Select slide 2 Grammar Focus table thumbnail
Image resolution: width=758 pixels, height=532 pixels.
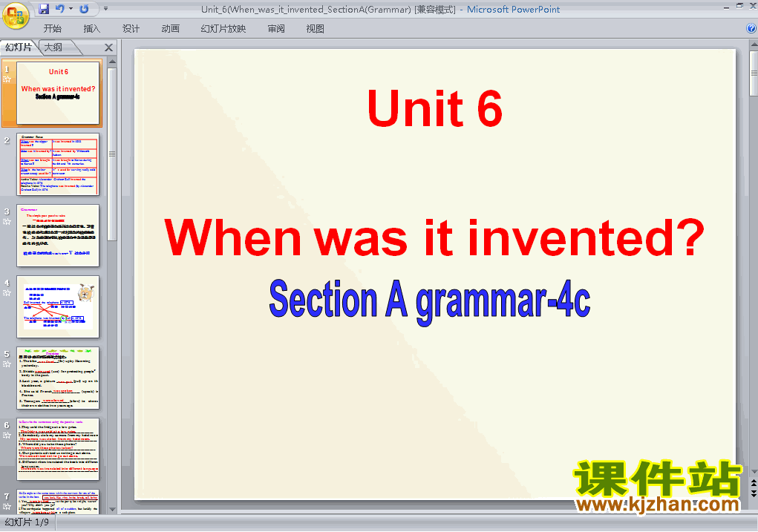pyautogui.click(x=58, y=164)
